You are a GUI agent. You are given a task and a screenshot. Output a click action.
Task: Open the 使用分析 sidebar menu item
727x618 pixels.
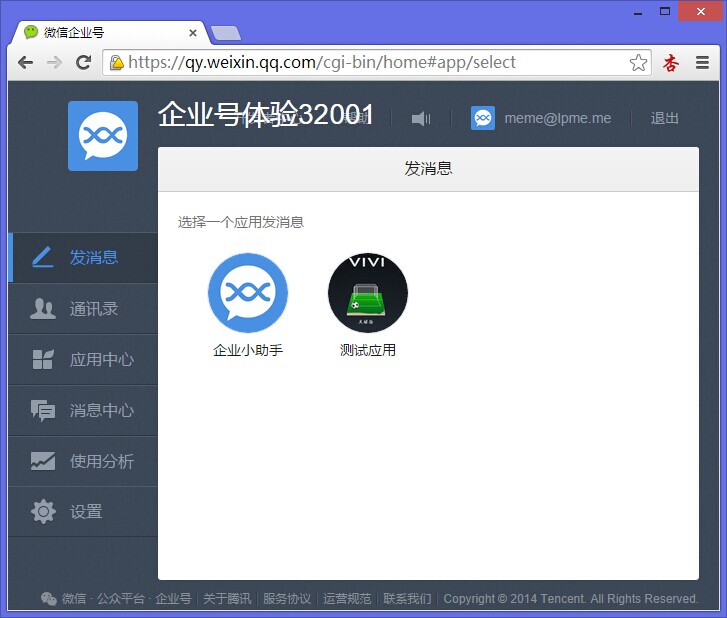pyautogui.click(x=83, y=461)
